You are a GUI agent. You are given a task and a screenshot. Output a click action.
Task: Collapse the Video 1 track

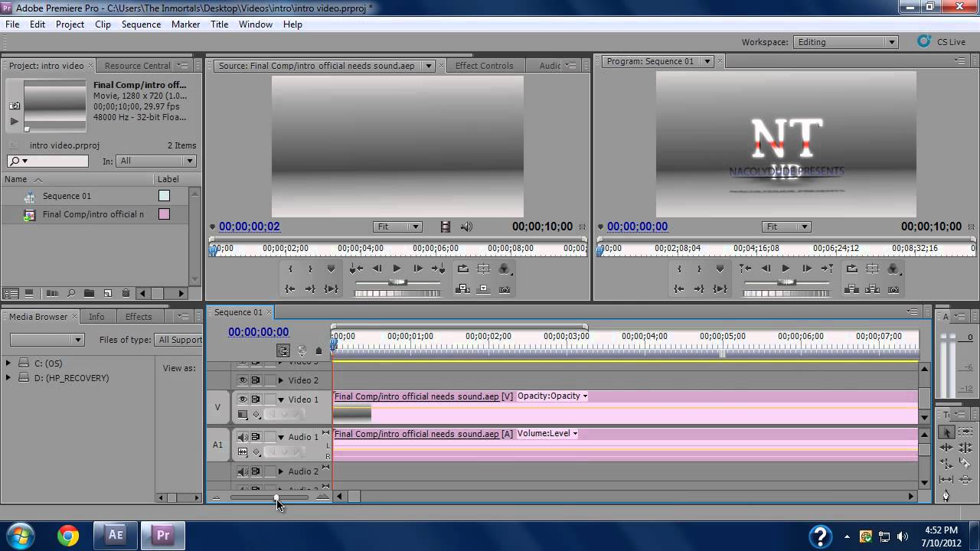280,399
